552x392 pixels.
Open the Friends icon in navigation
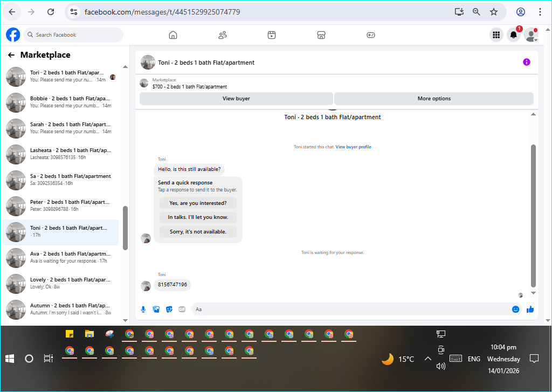223,35
